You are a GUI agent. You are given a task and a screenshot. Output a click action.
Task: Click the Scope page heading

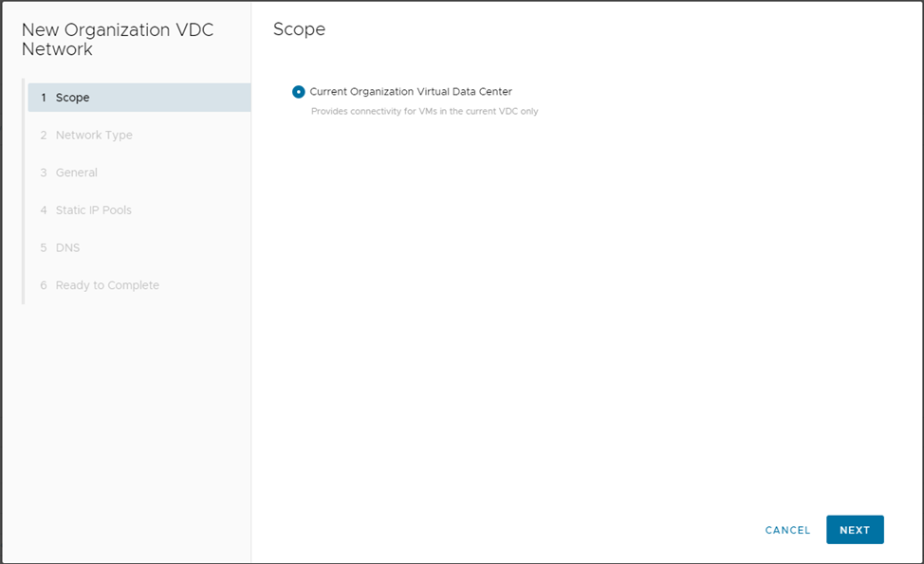pos(299,29)
